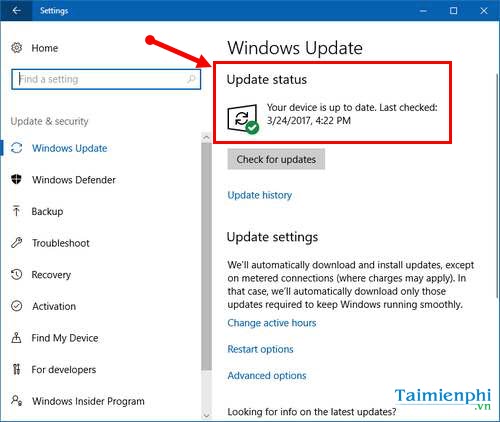Maximize the Settings window

[x=453, y=11]
